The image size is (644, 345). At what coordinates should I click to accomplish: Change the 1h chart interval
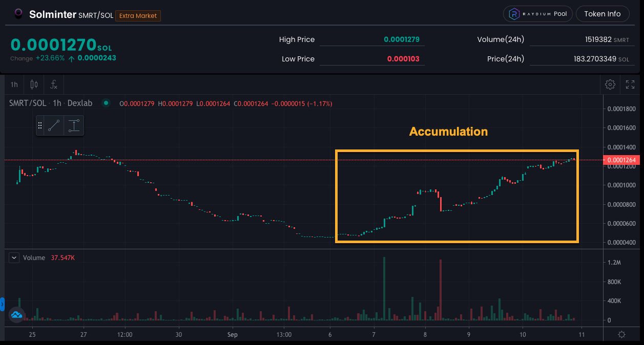coord(14,84)
